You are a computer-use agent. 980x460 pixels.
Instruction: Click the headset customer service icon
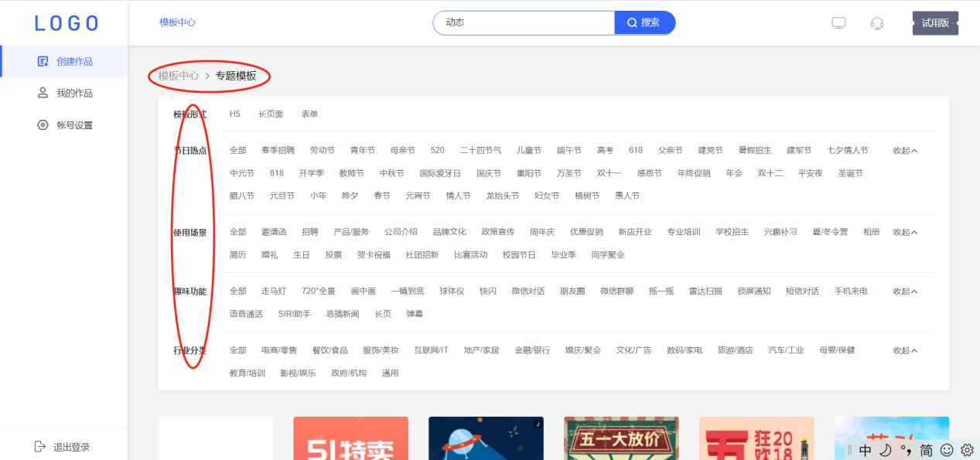coord(877,23)
